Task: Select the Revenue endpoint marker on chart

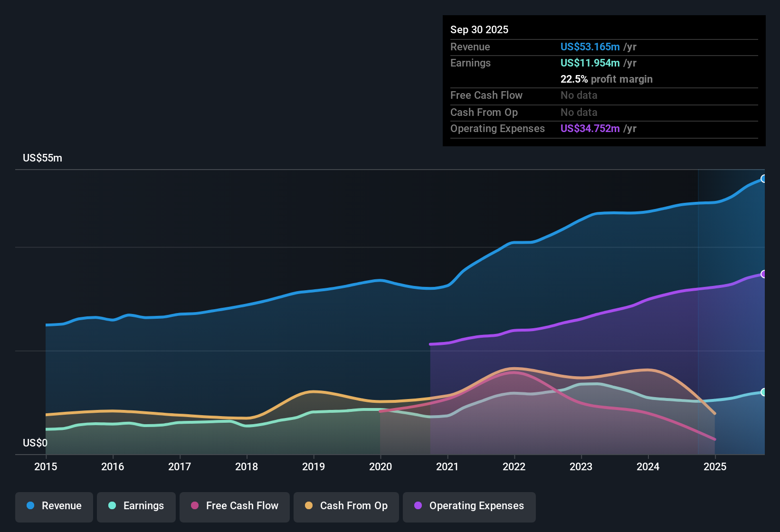Action: pos(764,179)
